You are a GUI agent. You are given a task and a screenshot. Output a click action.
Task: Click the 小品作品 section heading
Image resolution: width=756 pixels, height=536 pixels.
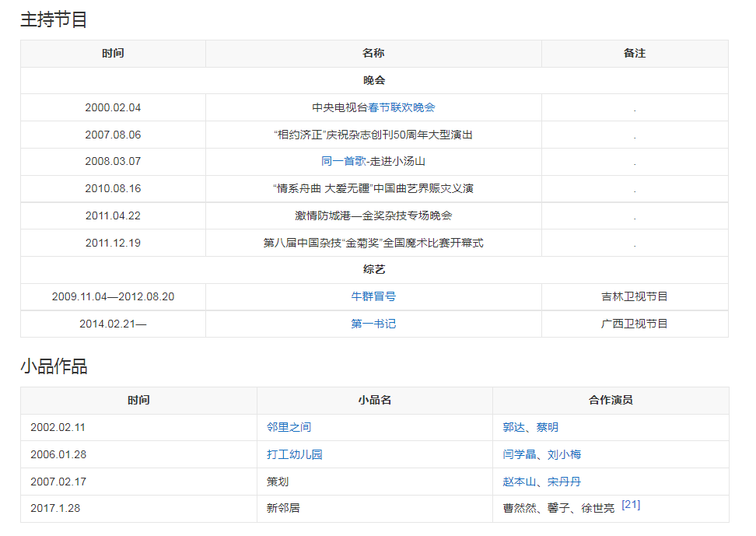click(x=54, y=366)
